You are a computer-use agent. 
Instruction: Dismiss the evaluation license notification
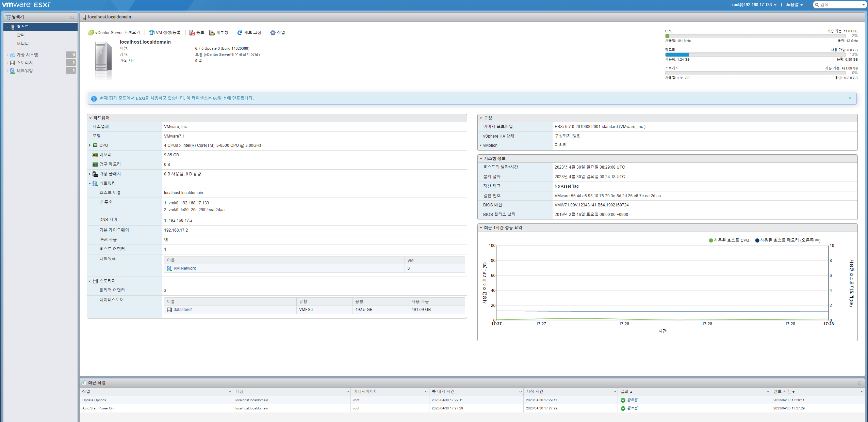850,98
